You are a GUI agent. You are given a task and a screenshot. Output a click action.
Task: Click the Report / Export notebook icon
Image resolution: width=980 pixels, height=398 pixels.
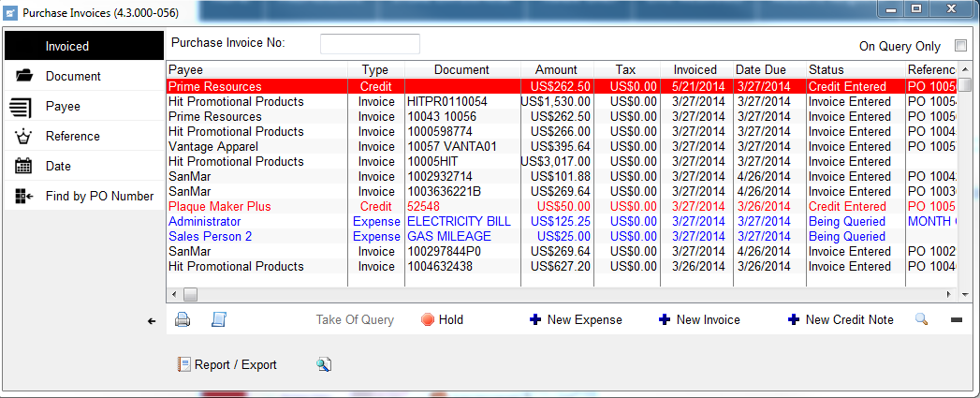pyautogui.click(x=183, y=365)
